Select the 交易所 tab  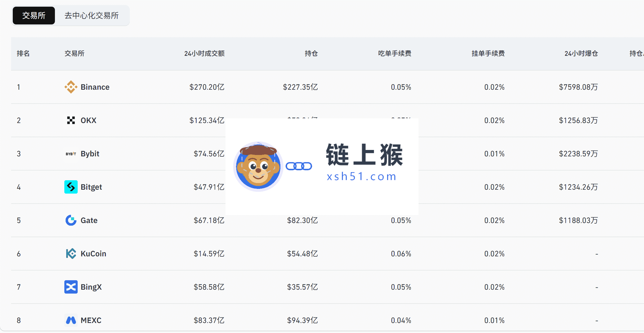coord(34,16)
